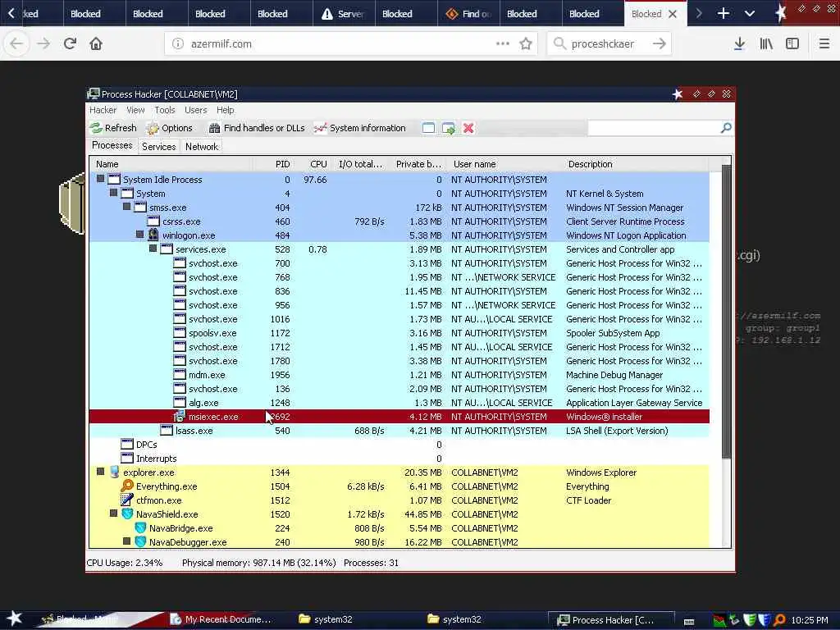840x630 pixels.
Task: Select the spoolsv.exe process row
Action: (399, 333)
